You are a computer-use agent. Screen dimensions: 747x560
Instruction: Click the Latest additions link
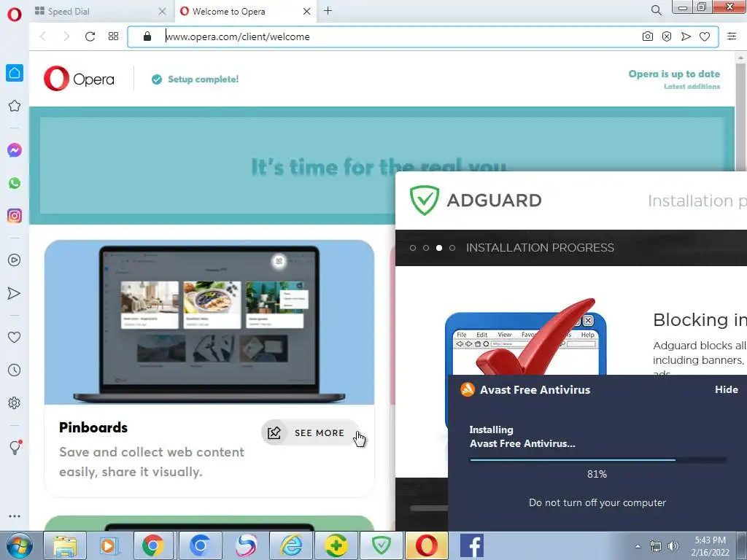pyautogui.click(x=692, y=87)
